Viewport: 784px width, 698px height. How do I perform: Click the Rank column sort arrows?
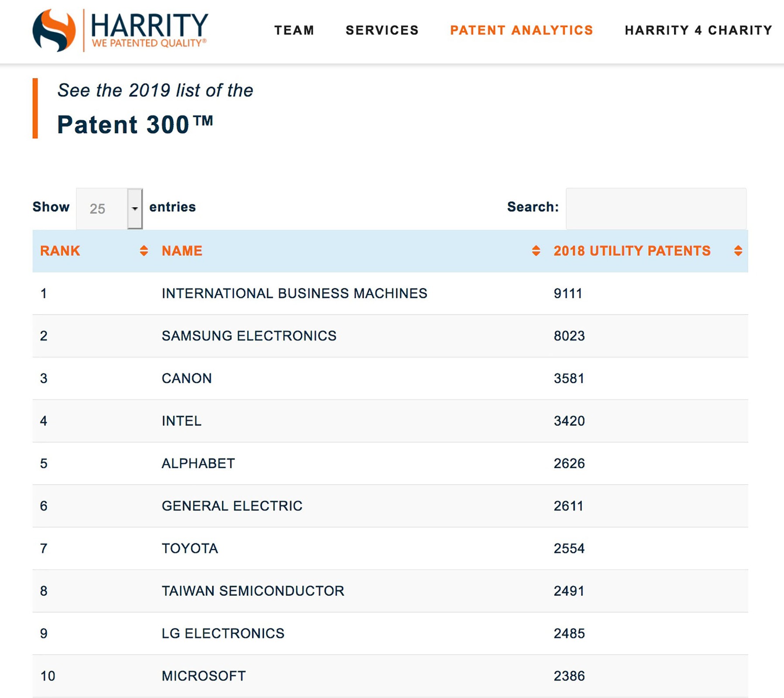(144, 251)
